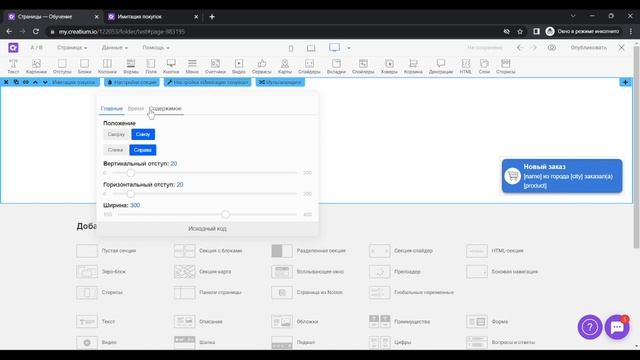Open the Страница dropdown menu

72,48
